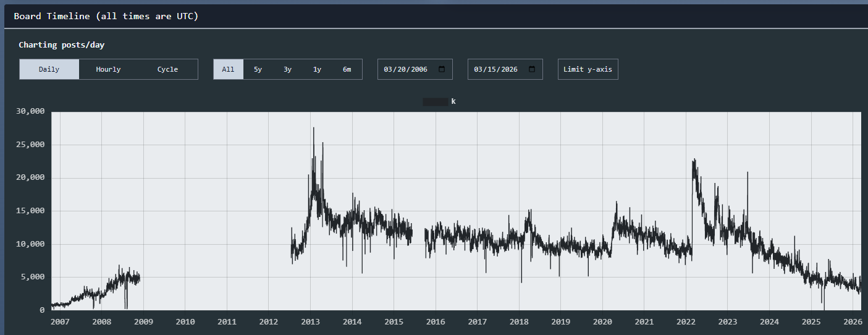The width and height of the screenshot is (868, 335).
Task: Click the 25,000 y-axis label
Action: (x=30, y=145)
